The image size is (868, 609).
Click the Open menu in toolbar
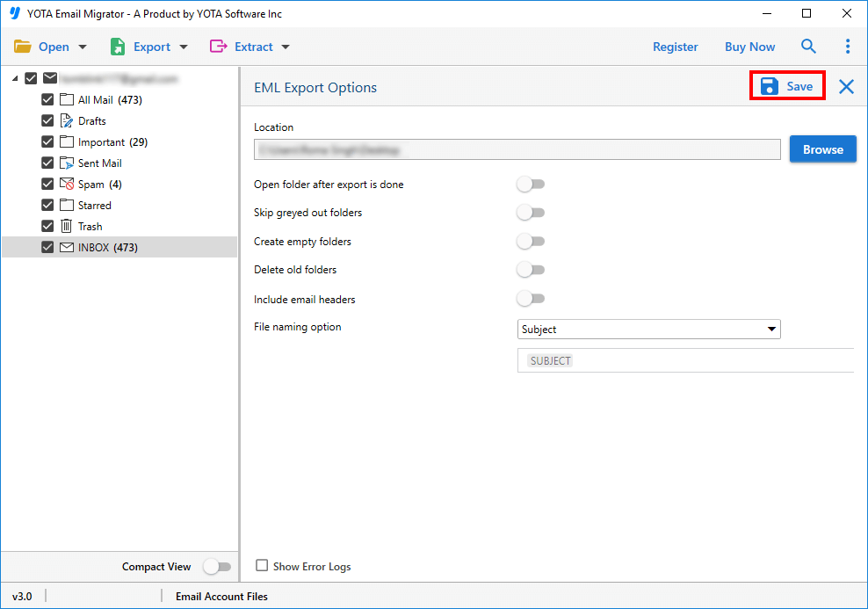coord(51,47)
